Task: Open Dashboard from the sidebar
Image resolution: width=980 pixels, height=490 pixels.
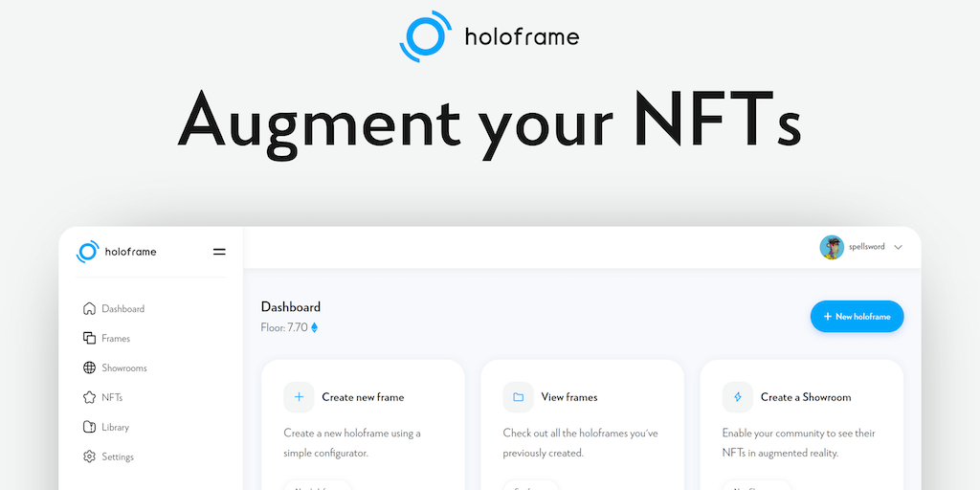Action: (x=123, y=309)
